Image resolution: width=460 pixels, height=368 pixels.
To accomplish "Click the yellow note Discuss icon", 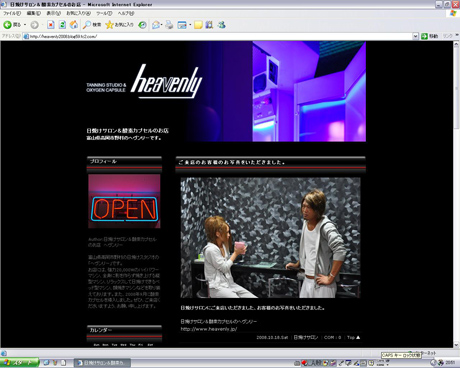I will pyautogui.click(x=198, y=25).
